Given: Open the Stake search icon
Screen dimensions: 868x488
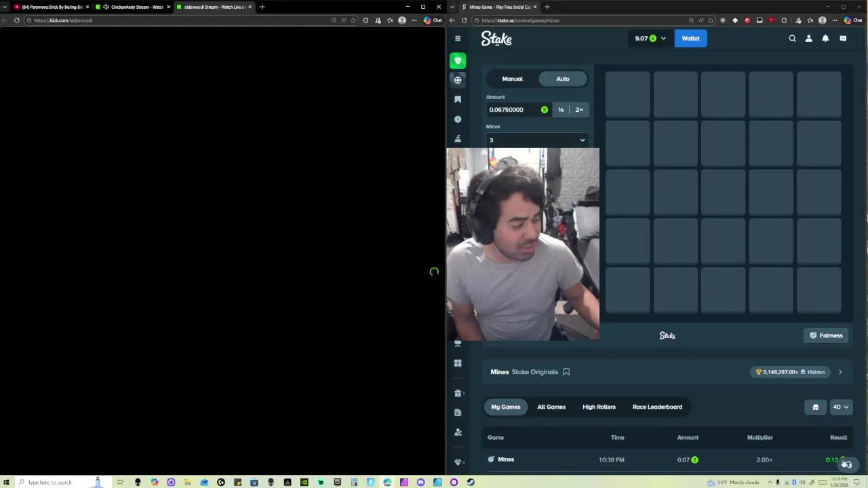Looking at the screenshot, I should point(792,39).
